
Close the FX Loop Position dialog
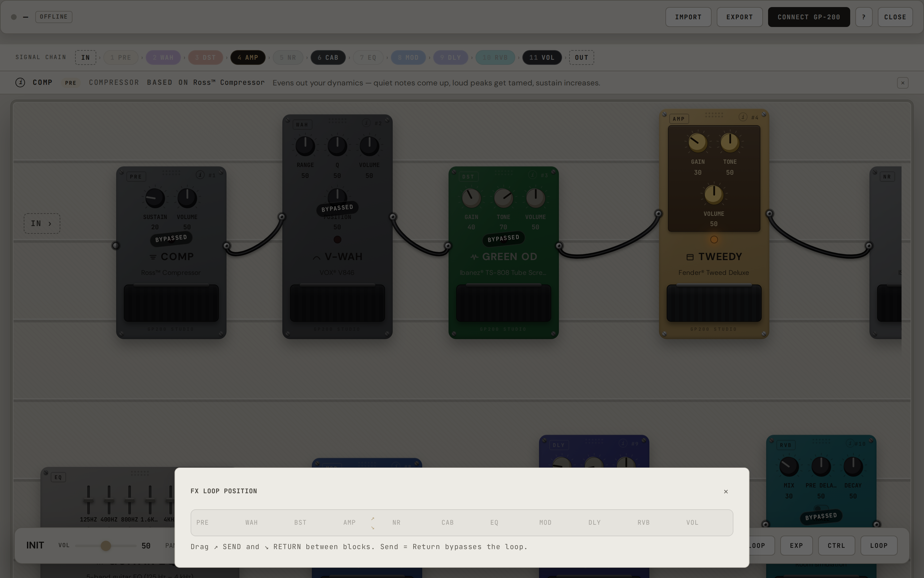tap(726, 492)
